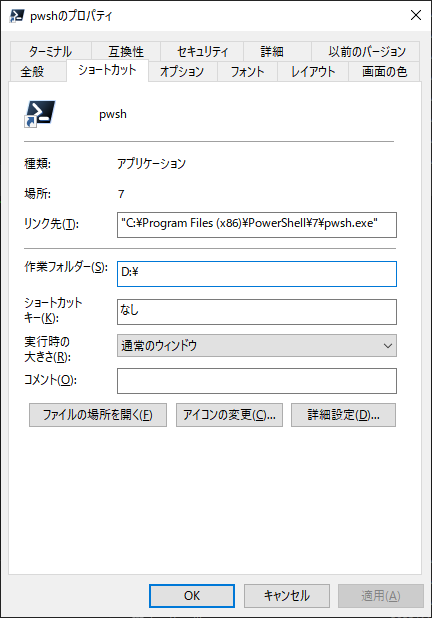Click the リンク先(T): label
This screenshot has width=432, height=618.
coord(51,224)
